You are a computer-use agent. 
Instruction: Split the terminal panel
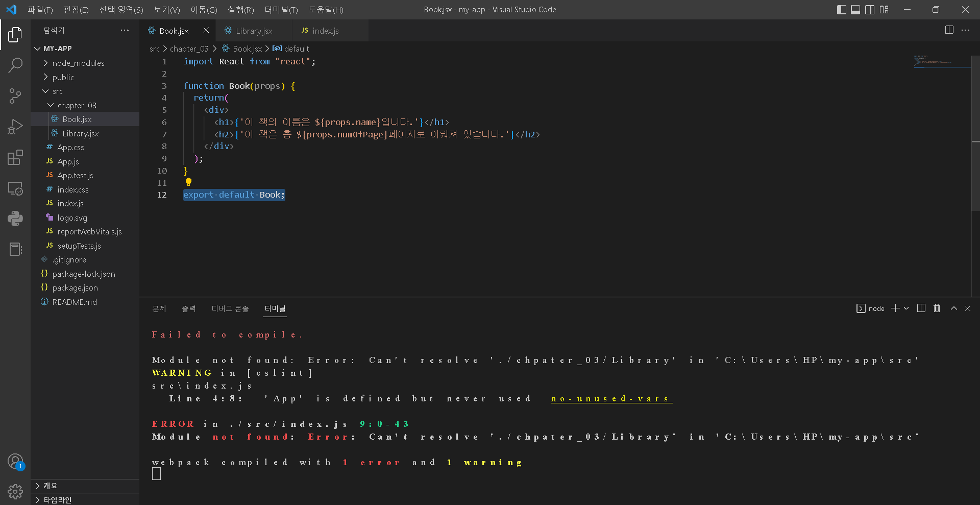921,308
